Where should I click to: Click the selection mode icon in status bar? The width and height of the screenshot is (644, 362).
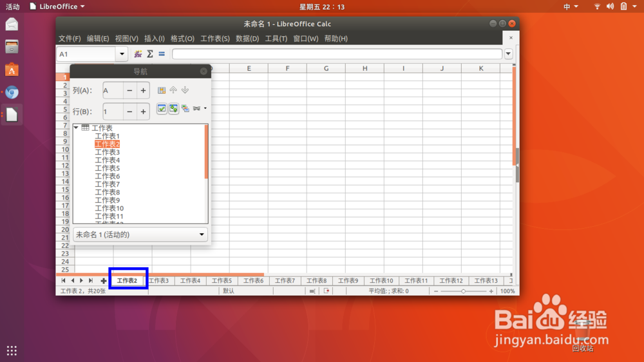point(312,291)
